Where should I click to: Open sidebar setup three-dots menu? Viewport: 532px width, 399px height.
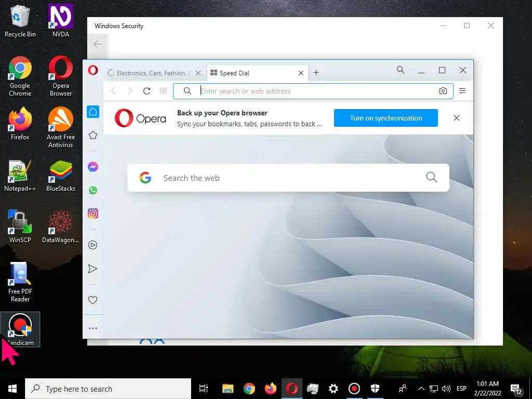[93, 328]
